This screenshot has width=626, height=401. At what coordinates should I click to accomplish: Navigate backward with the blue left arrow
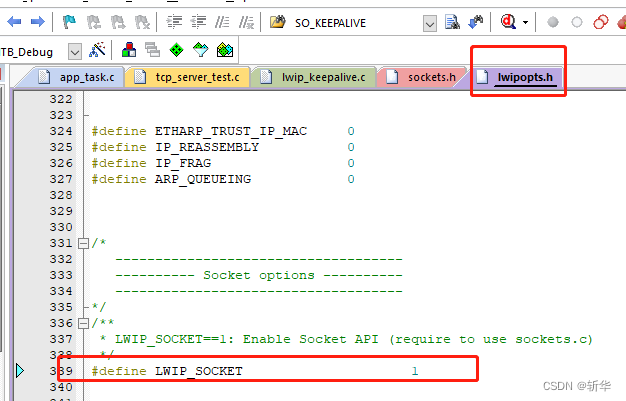14,22
